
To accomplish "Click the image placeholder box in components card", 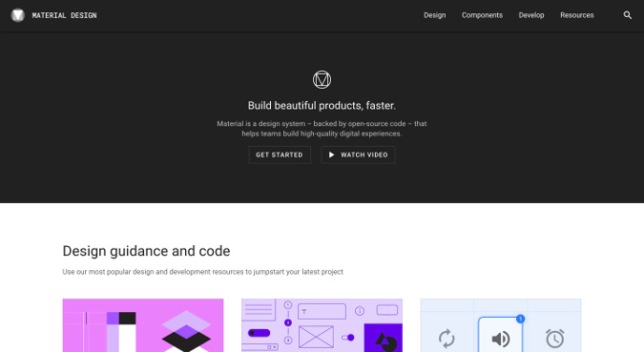I will tap(316, 337).
